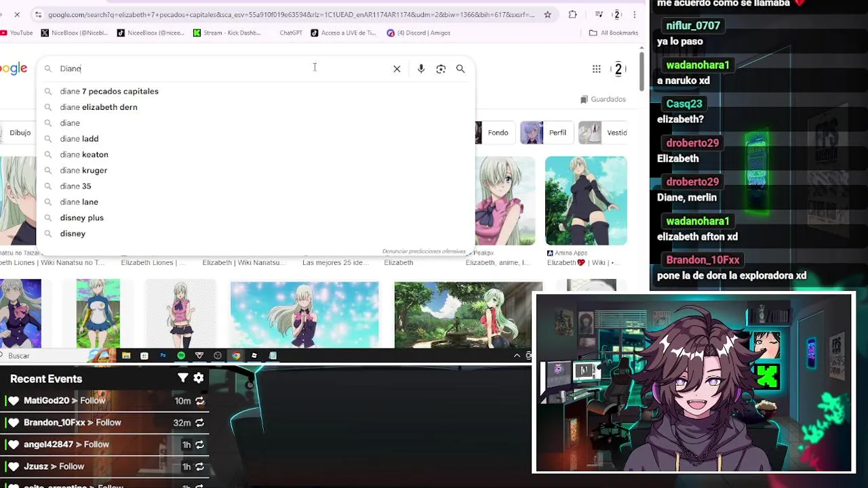Open File Explorer from the taskbar
This screenshot has height=488, width=868.
pos(126,355)
